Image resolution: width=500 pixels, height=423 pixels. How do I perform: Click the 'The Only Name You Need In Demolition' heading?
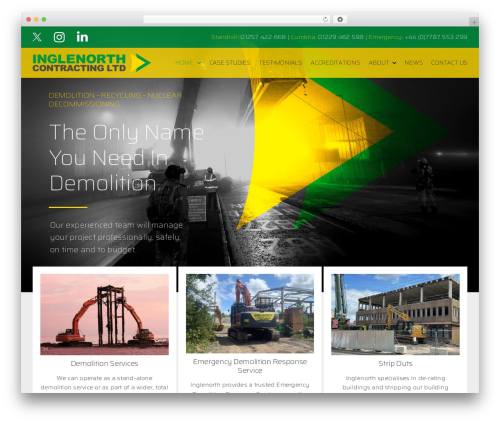coord(127,157)
